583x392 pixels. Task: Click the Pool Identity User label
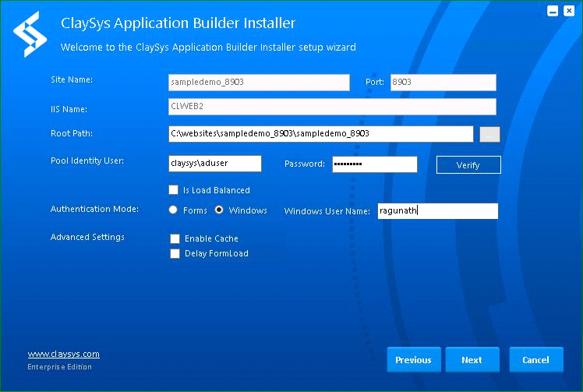pos(87,161)
